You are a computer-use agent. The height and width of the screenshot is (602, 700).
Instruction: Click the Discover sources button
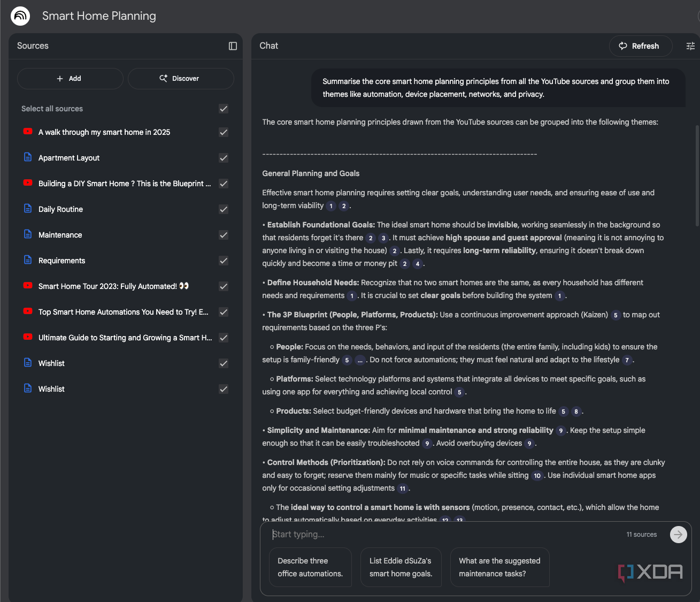[181, 79]
